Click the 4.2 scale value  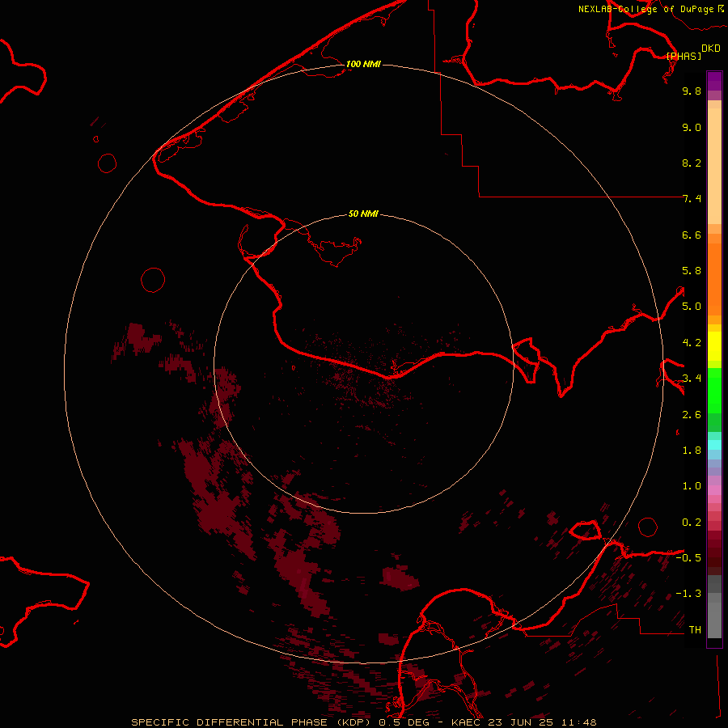[x=692, y=343]
